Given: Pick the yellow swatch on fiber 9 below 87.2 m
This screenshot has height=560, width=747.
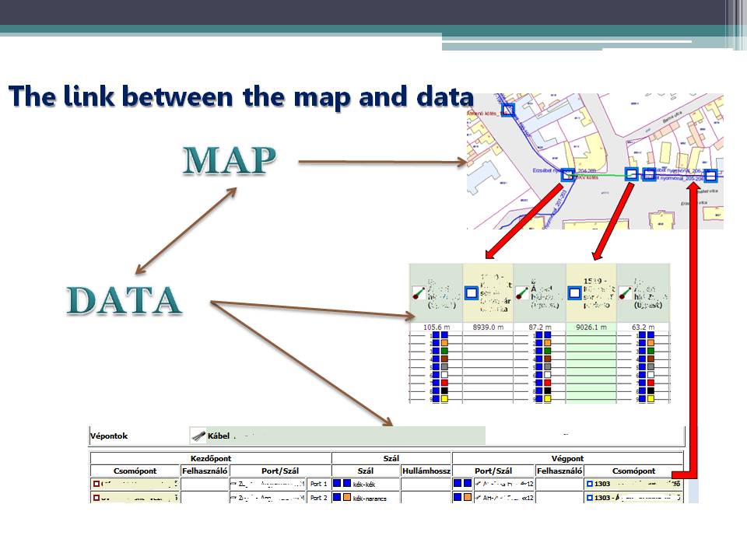Looking at the screenshot, I should click(547, 398).
